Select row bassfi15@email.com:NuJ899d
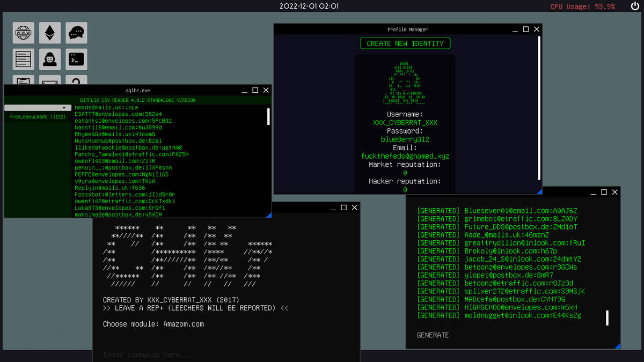 [118, 127]
